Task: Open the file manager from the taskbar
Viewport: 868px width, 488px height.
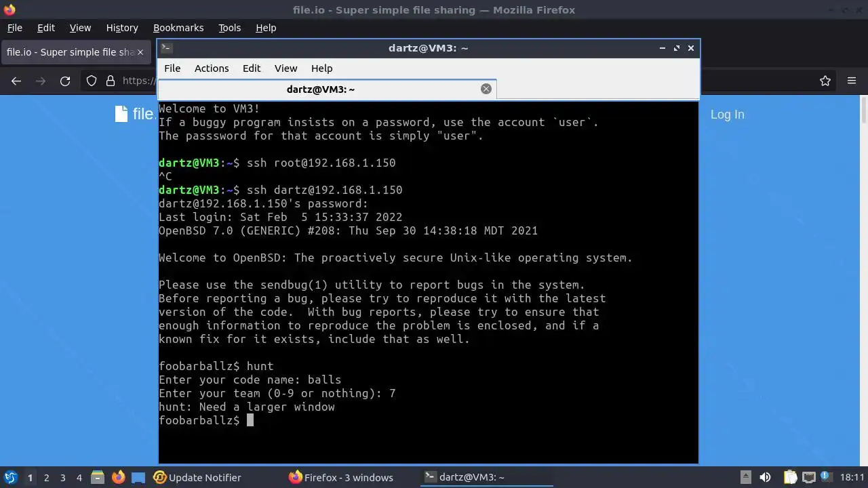Action: pyautogui.click(x=98, y=477)
